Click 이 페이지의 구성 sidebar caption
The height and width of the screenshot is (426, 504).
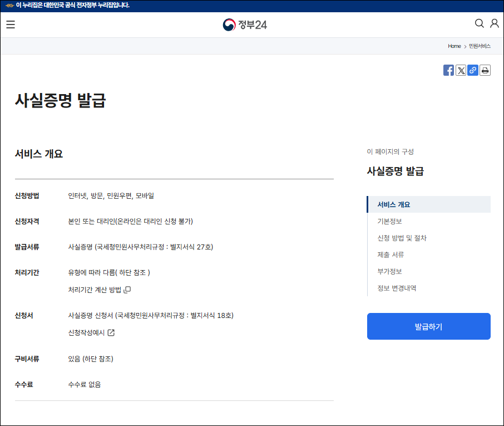390,151
